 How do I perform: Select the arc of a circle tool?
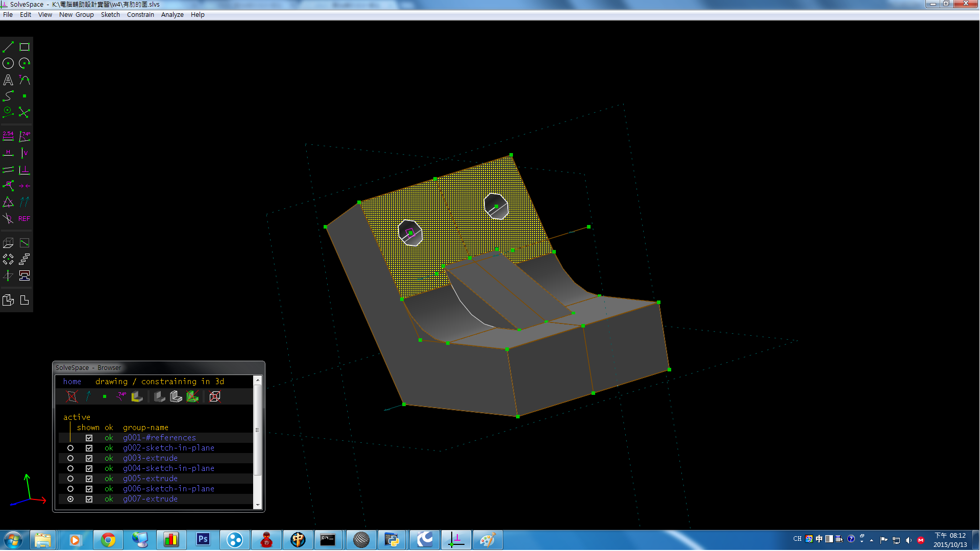(24, 63)
